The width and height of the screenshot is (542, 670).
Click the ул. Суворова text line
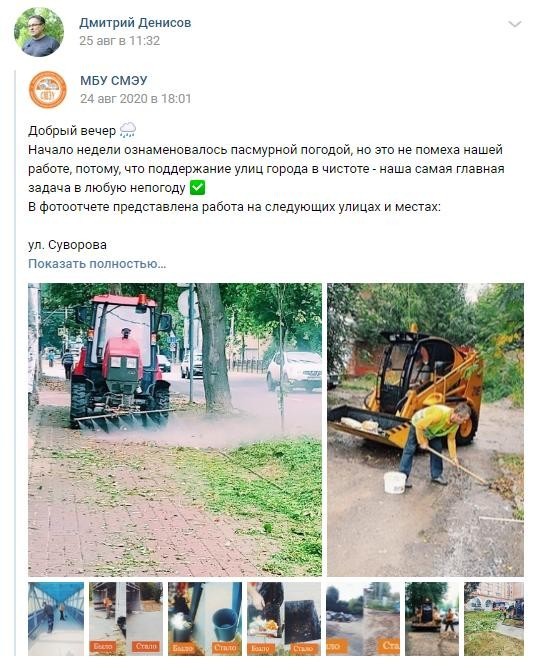point(68,245)
